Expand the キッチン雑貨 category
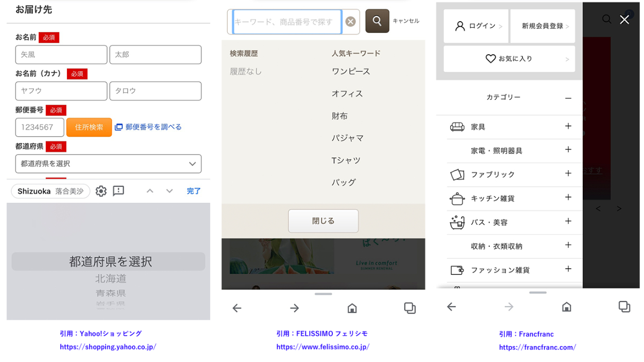This screenshot has width=644, height=362. [x=568, y=198]
